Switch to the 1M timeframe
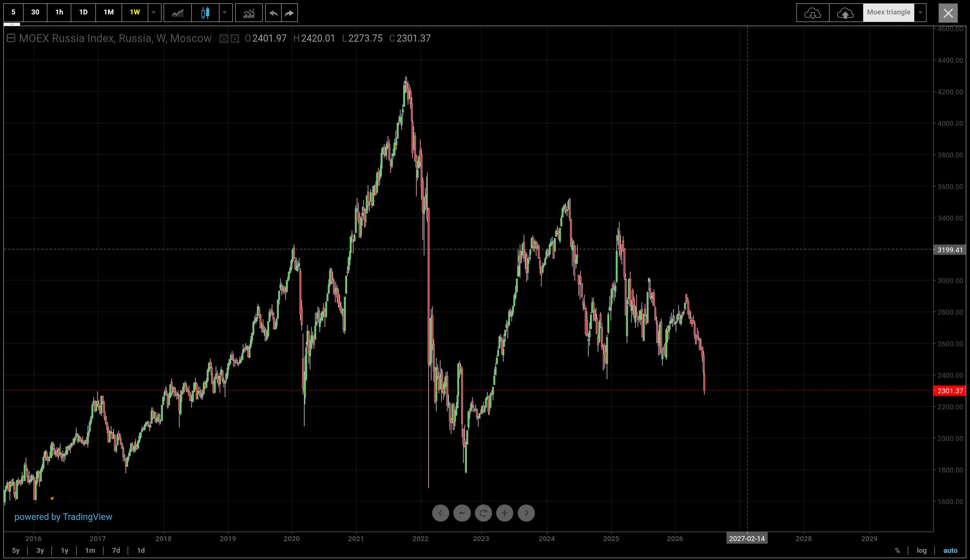The width and height of the screenshot is (970, 560). [x=108, y=12]
